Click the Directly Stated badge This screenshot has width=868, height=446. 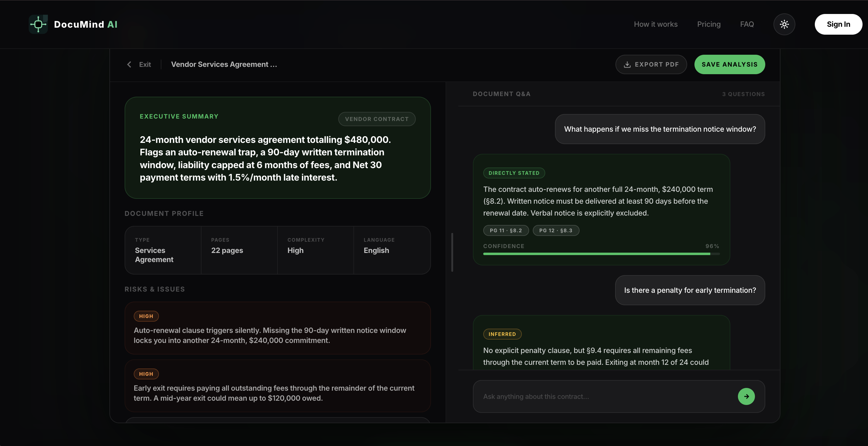click(514, 173)
